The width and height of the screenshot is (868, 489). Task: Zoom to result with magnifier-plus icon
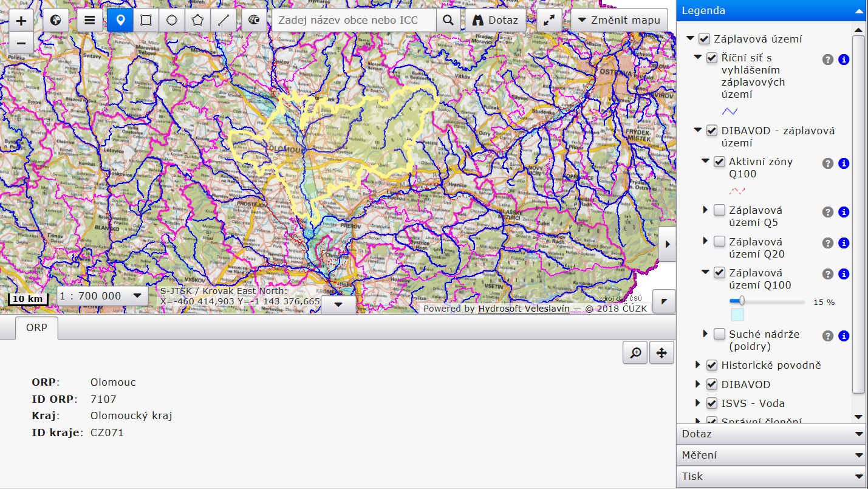[635, 352]
